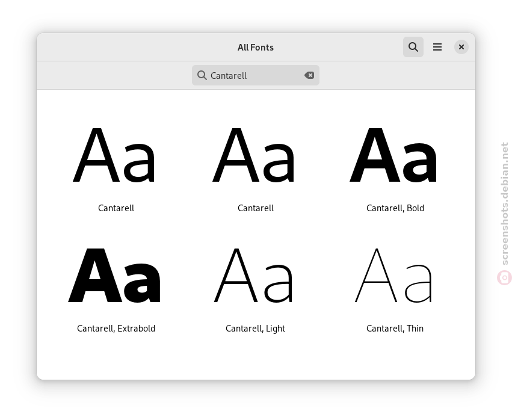Select the 'Cantarell, Extrabold' label

[116, 328]
